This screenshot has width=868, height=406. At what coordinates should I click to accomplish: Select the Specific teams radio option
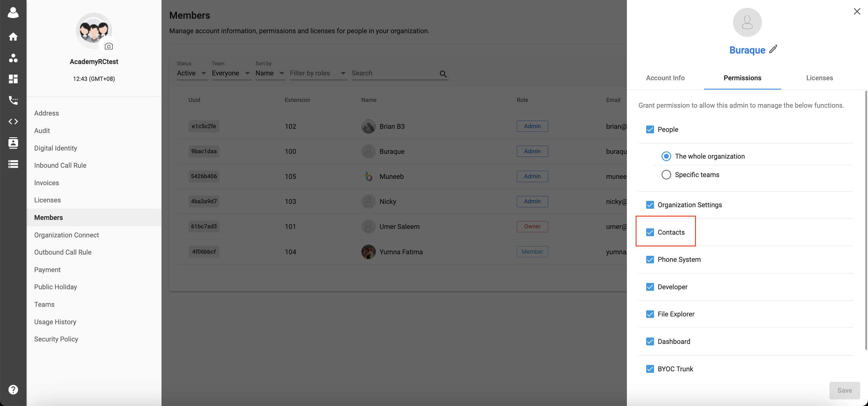[666, 175]
